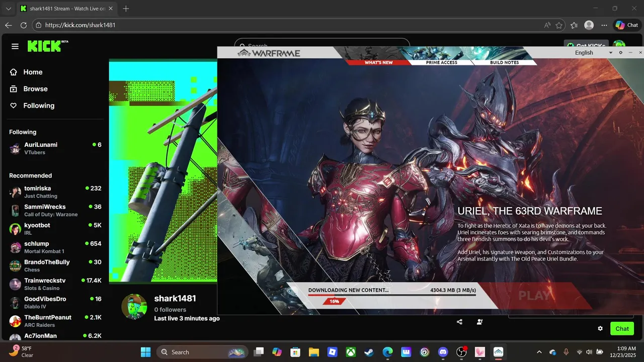Select the shark1481 Stream browser tab

(x=67, y=9)
